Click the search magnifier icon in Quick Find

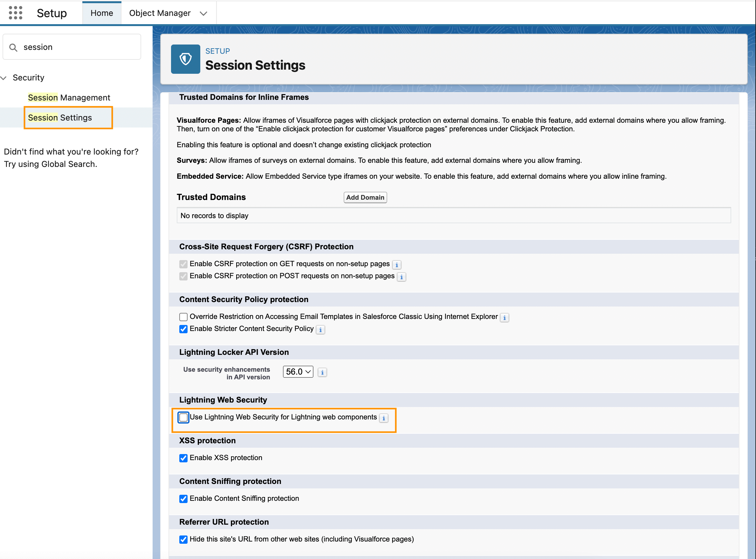(x=13, y=47)
